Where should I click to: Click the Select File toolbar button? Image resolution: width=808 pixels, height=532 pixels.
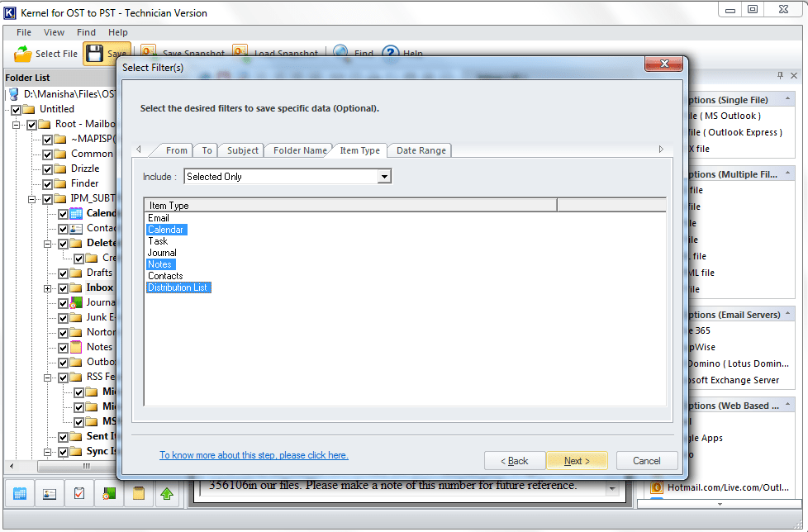coord(46,54)
